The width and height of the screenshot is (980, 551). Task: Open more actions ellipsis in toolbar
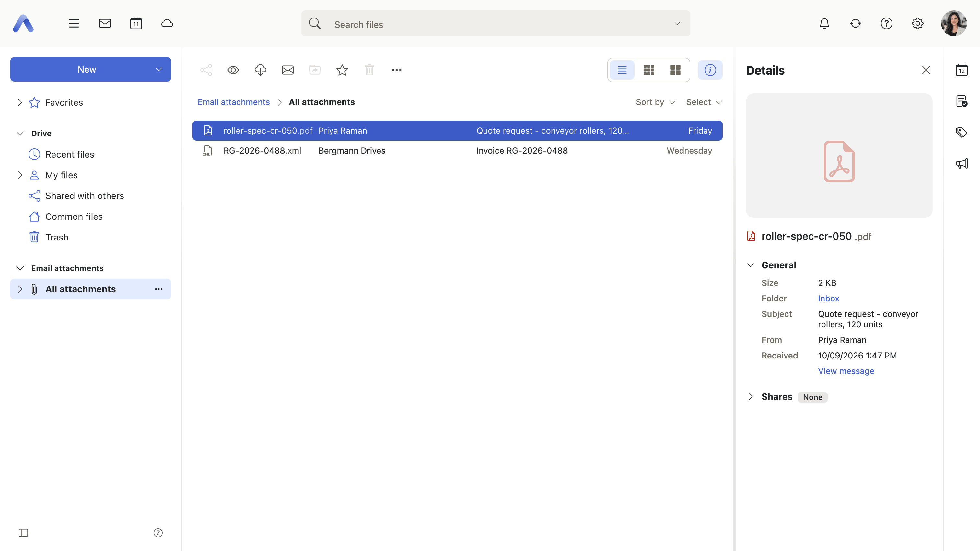click(x=396, y=70)
